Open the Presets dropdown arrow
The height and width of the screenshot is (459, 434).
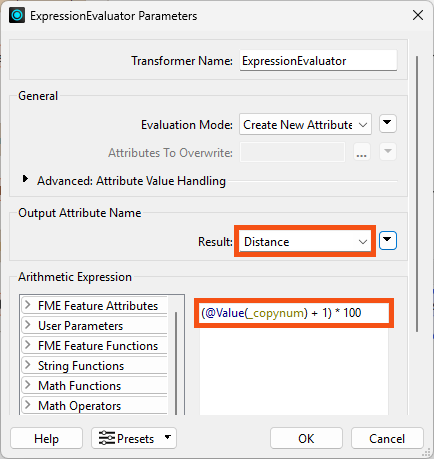(x=168, y=437)
